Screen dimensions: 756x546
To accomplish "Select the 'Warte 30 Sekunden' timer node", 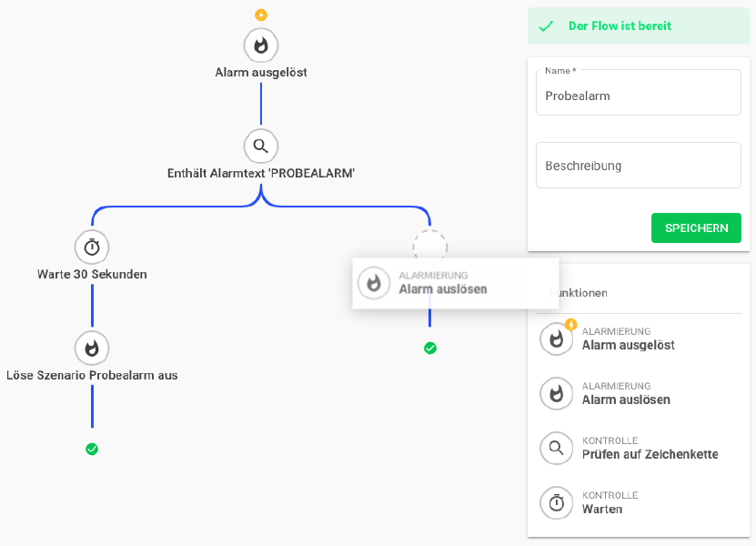I will tap(92, 247).
